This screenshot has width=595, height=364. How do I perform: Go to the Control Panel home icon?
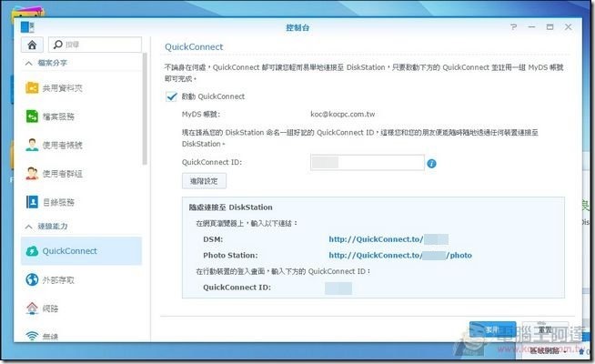coord(32,45)
